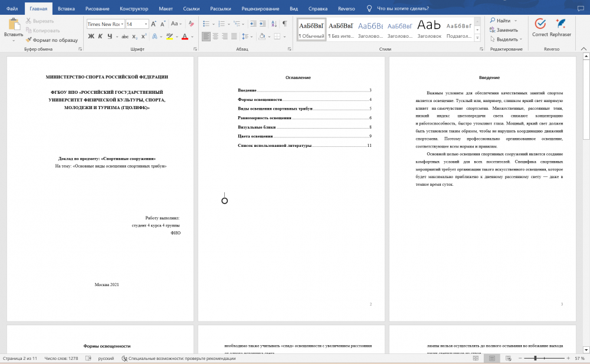Click the Sort (A-Z arrow) icon
The height and width of the screenshot is (364, 590).
[x=274, y=24]
